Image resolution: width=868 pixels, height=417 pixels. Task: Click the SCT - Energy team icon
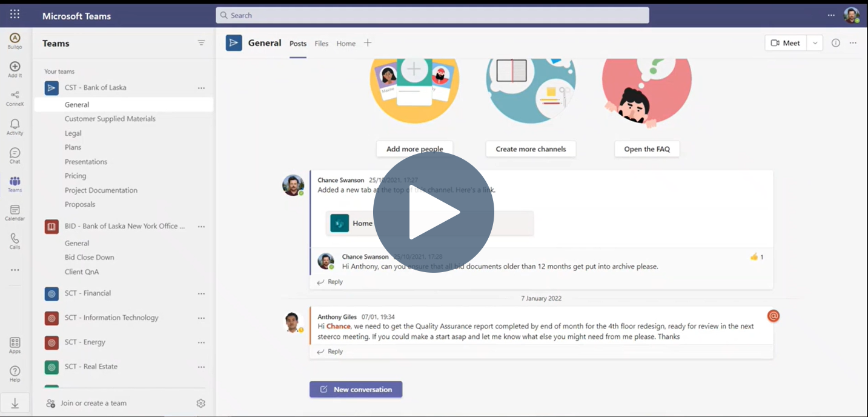[51, 342]
